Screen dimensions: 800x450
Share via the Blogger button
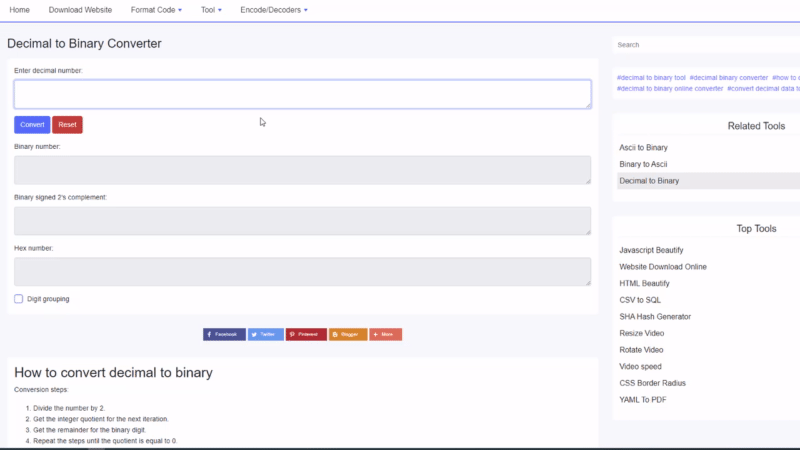[x=348, y=334]
